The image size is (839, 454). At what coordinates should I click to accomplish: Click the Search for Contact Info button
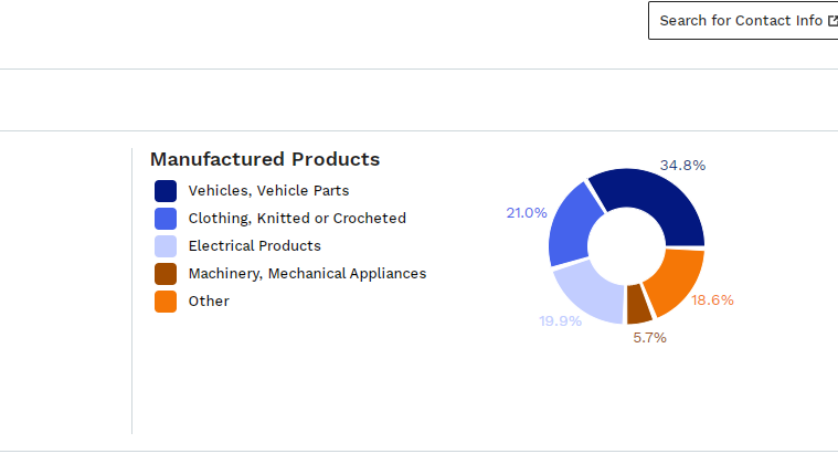[x=744, y=20]
